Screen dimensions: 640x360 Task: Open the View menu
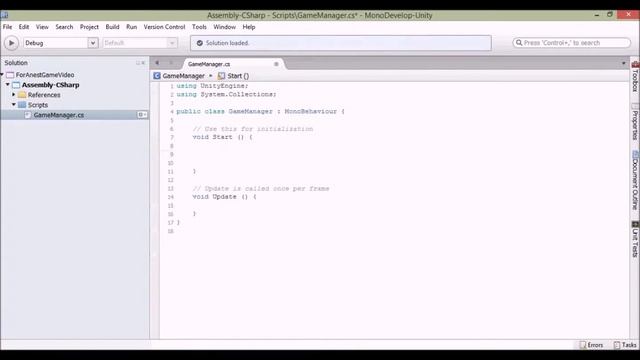coord(42,27)
